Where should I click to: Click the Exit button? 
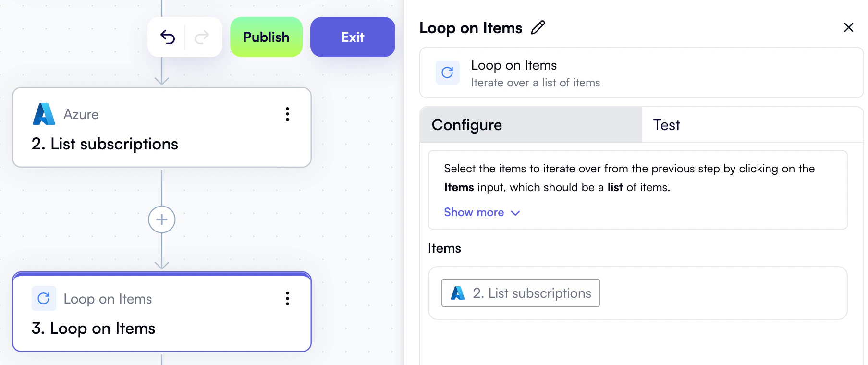pos(353,37)
